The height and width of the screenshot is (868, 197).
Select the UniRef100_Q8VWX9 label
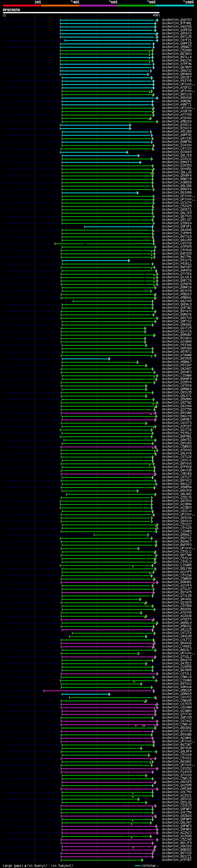click(x=177, y=74)
